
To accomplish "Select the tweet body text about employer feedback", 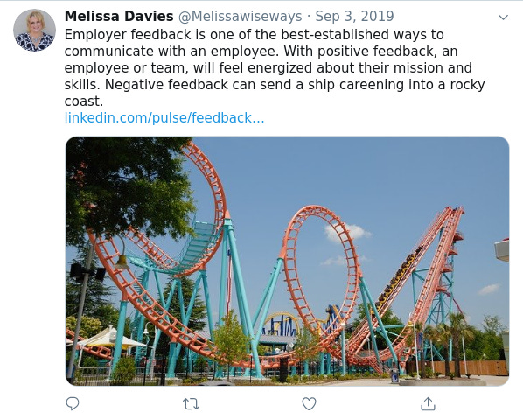I will point(275,67).
